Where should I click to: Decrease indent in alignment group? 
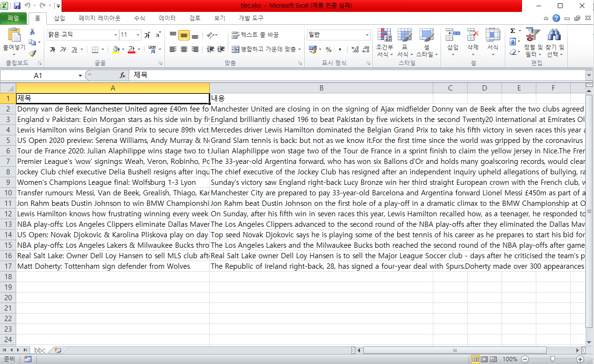click(x=210, y=50)
